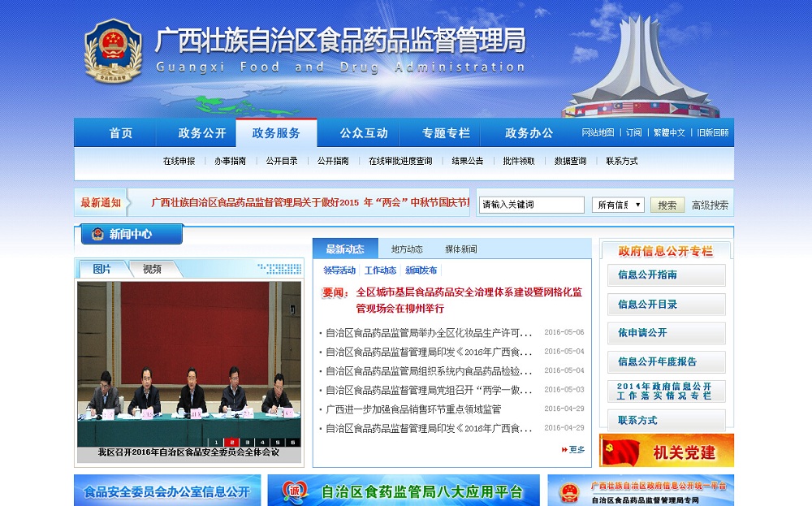Click the emblem icon beside 新闻中心
The height and width of the screenshot is (506, 812).
coord(97,234)
